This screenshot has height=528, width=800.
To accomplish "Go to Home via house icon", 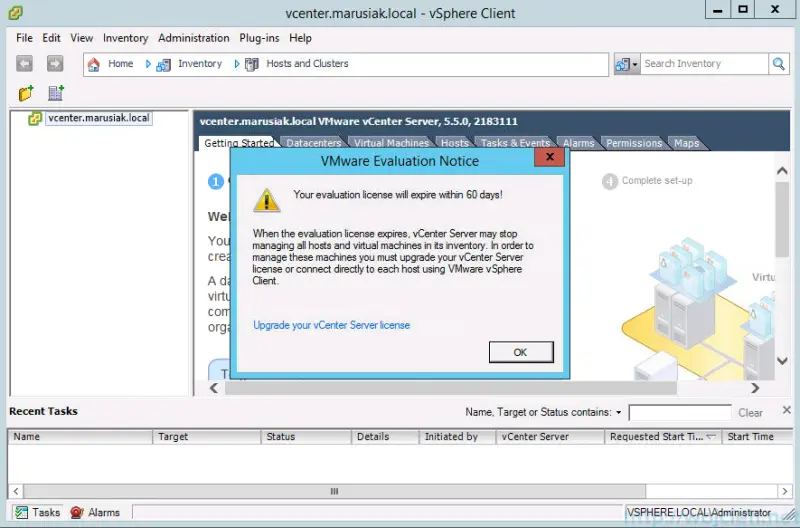I will (x=94, y=64).
